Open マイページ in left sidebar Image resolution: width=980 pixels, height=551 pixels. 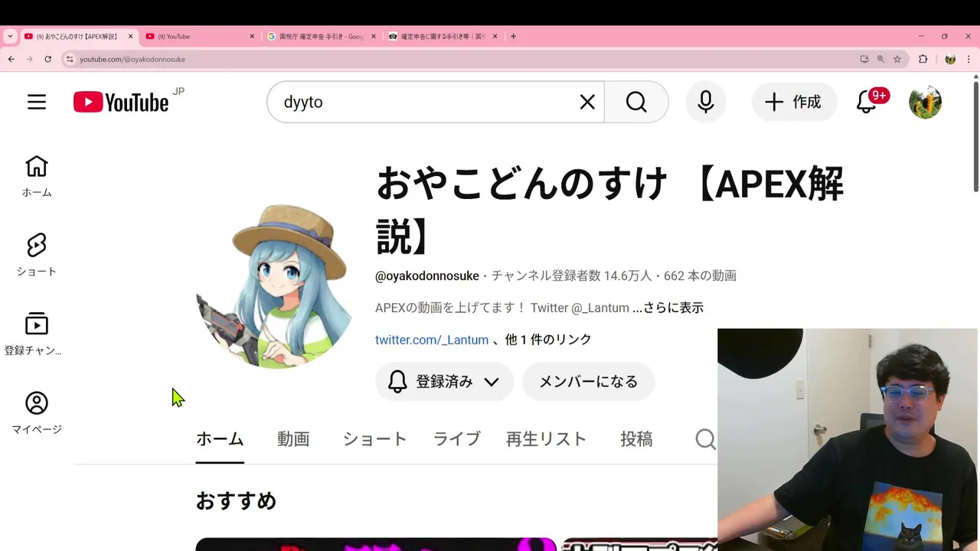[37, 413]
